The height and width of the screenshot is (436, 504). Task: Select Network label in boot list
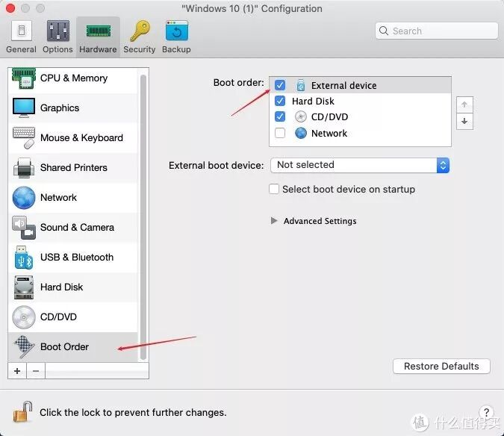click(329, 134)
